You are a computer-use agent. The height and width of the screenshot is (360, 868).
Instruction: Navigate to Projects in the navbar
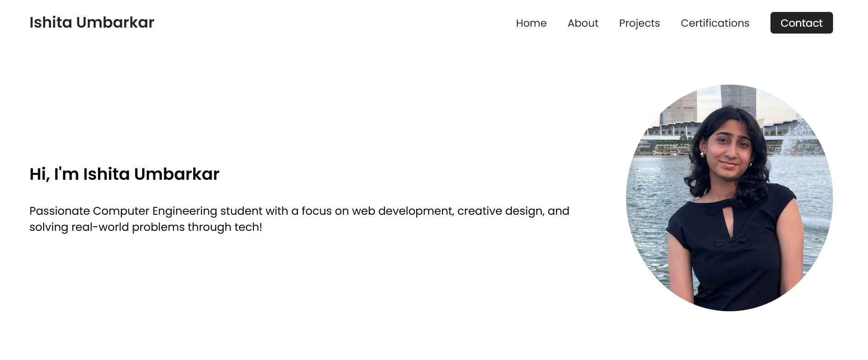(639, 23)
